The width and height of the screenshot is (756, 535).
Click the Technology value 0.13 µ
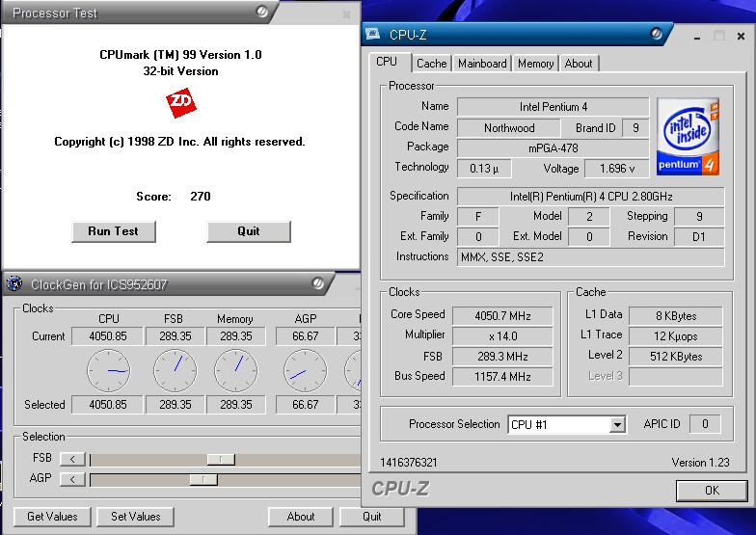click(x=484, y=168)
